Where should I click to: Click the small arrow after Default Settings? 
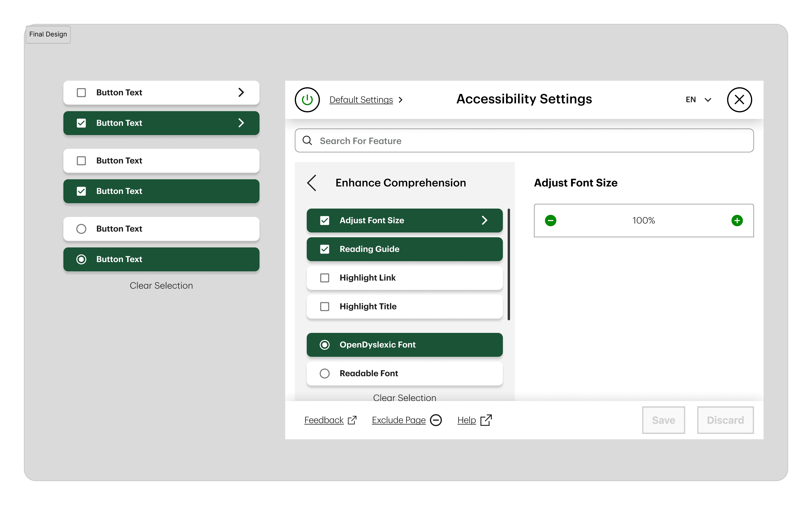[x=400, y=100]
